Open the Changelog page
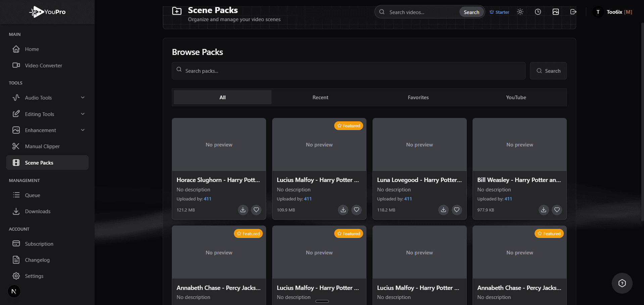 point(47,260)
